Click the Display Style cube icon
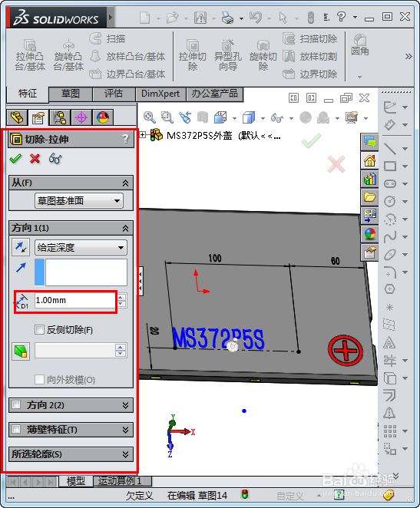This screenshot has height=508, width=420. pyautogui.click(x=249, y=117)
